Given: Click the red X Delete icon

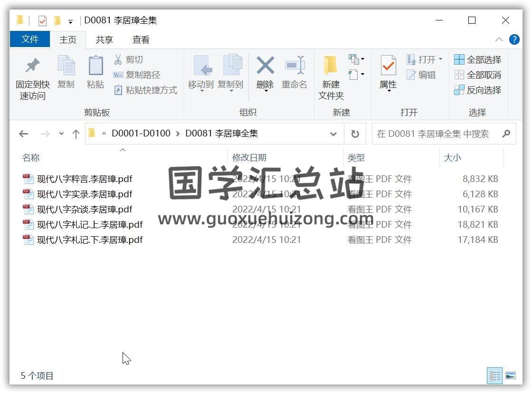Looking at the screenshot, I should tap(265, 65).
